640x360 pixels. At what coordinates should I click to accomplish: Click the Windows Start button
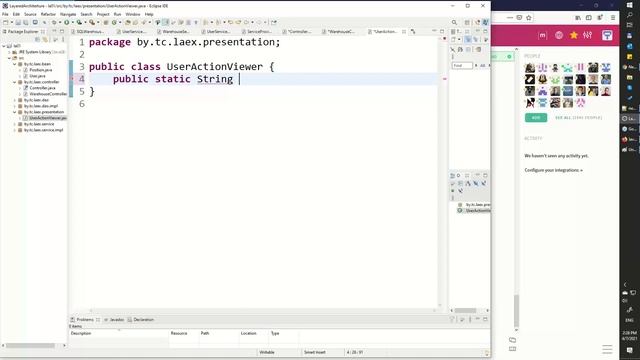tap(629, 5)
